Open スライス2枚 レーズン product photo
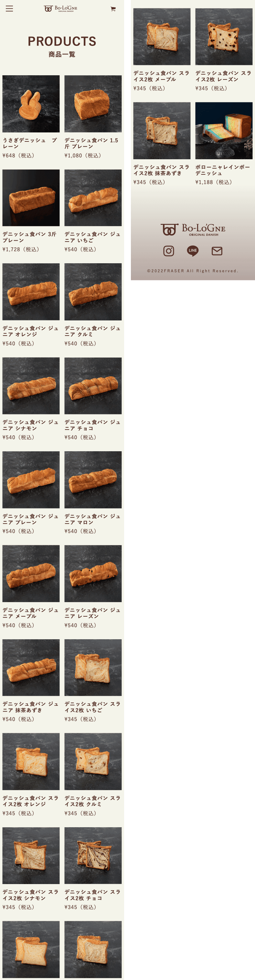Screen dimensions: 255x980 pyautogui.click(x=224, y=36)
